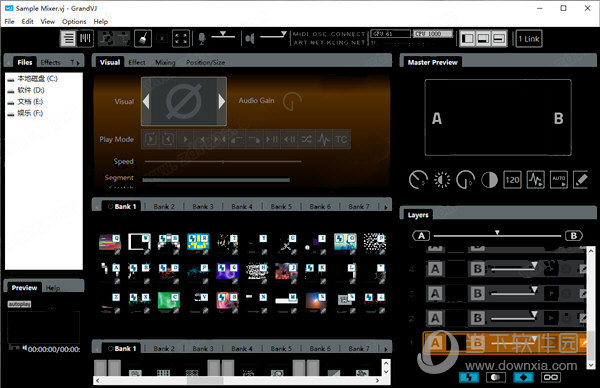Select the green visual thumbnail in Bank 1
This screenshot has height=388, width=600.
point(169,301)
